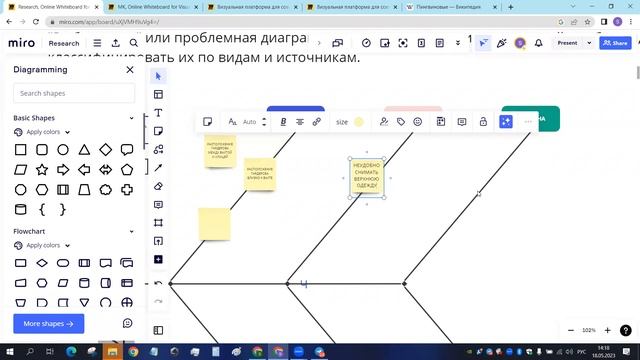Zoom in the board
640x360 pixels.
click(607, 330)
